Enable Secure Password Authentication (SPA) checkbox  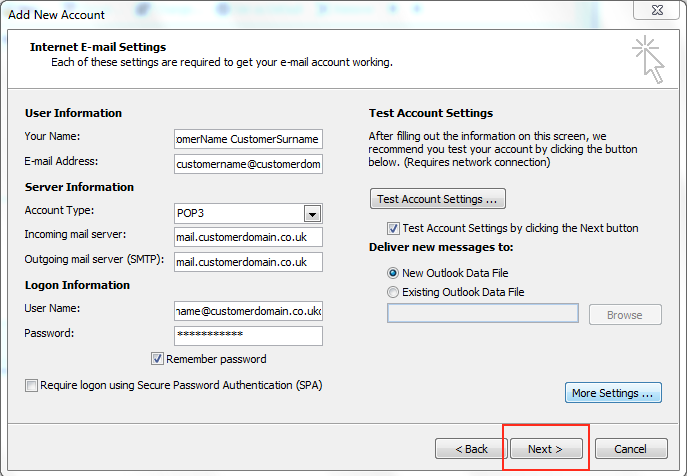(32, 385)
